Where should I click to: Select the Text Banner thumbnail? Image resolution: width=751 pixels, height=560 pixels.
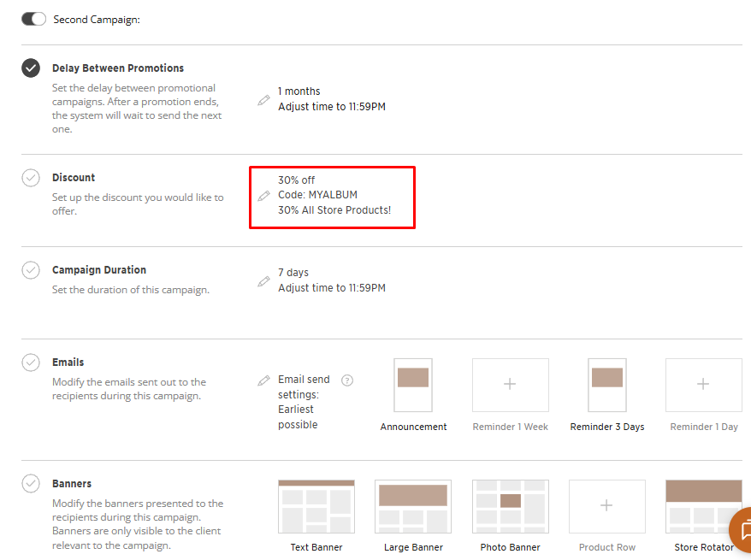point(316,506)
